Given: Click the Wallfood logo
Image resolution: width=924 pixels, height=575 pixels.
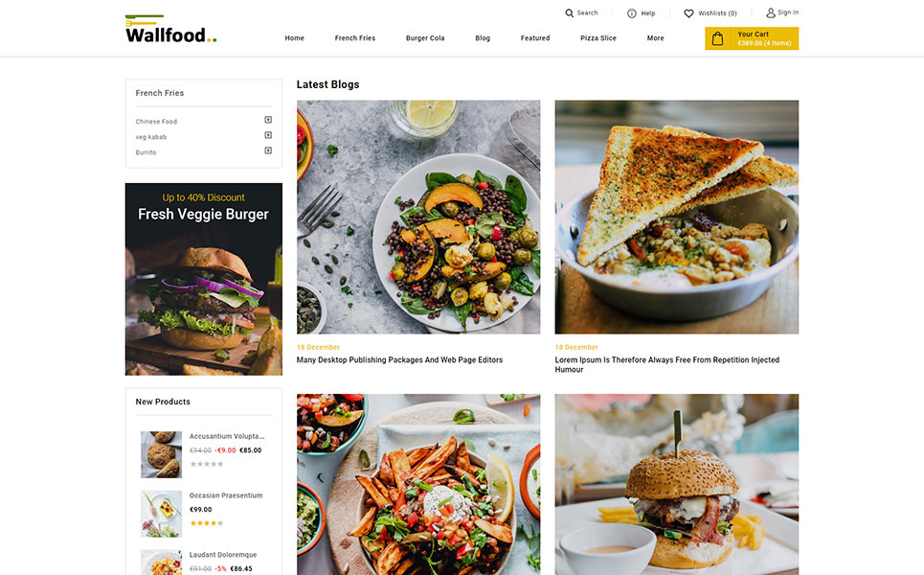Looking at the screenshot, I should tap(170, 29).
